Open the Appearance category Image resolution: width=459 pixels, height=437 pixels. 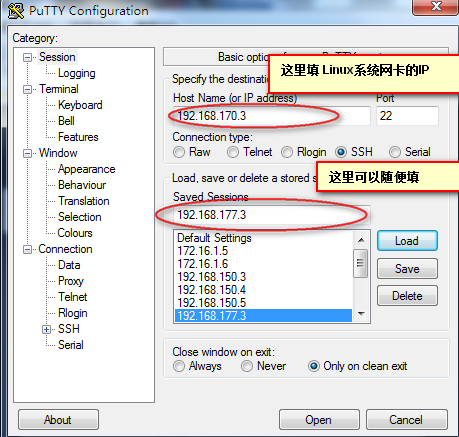pyautogui.click(x=87, y=169)
